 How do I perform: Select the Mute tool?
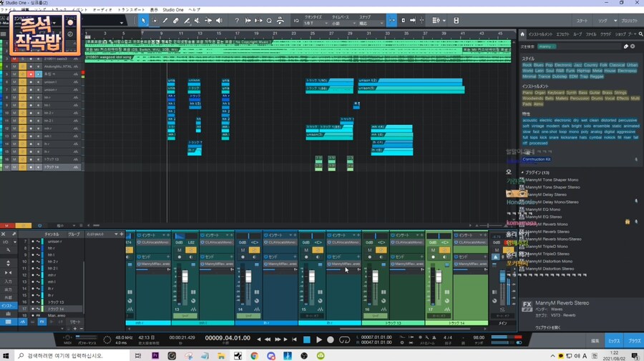click(x=197, y=20)
